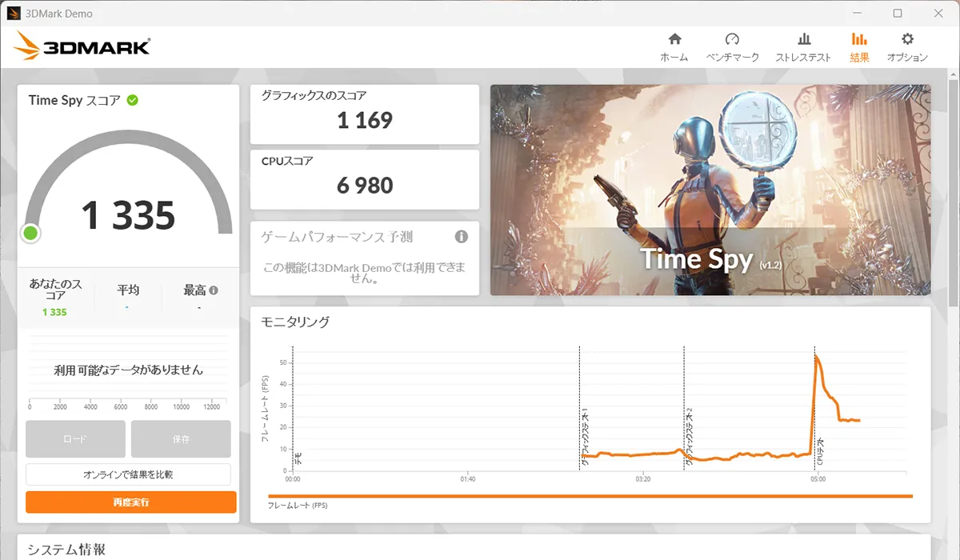The width and height of the screenshot is (960, 560).
Task: Click グラフィックステスト1 marker in monitoring graph
Action: pos(579,408)
